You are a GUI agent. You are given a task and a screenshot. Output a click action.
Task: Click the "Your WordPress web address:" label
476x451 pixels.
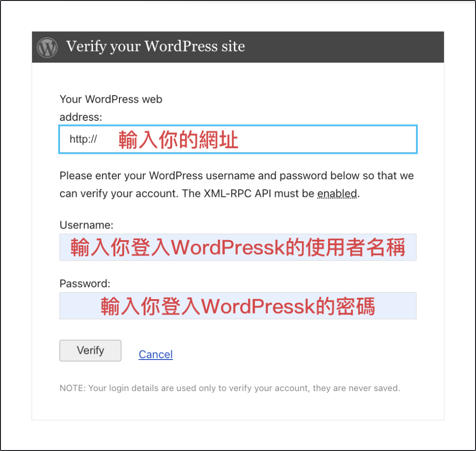pos(111,108)
